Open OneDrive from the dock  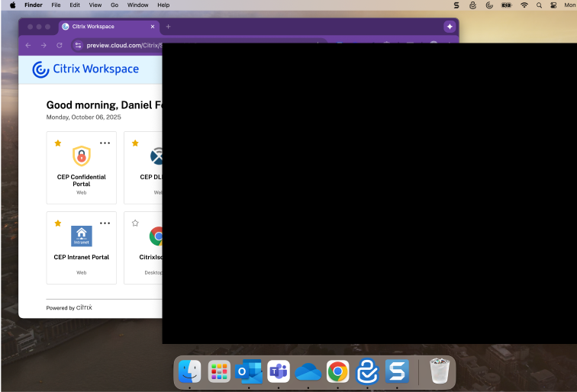[x=308, y=371]
